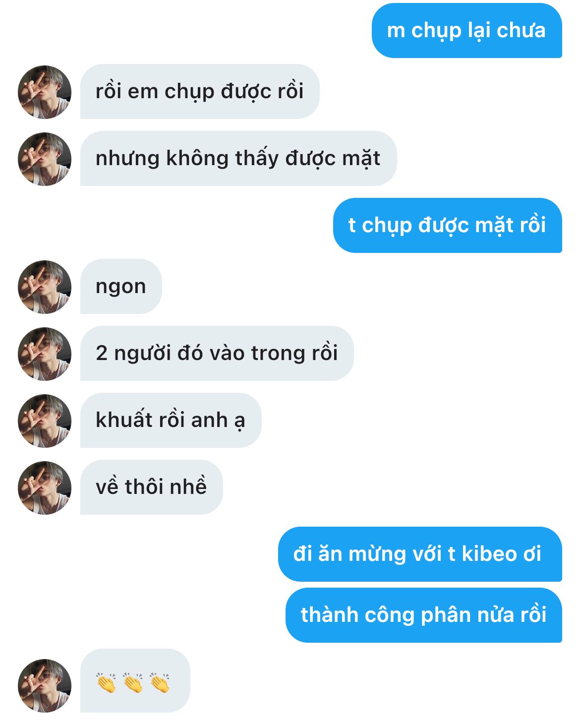The height and width of the screenshot is (728, 580).
Task: Open the avatar next to 'khuất rồi anh ạ'
Action: click(x=45, y=421)
